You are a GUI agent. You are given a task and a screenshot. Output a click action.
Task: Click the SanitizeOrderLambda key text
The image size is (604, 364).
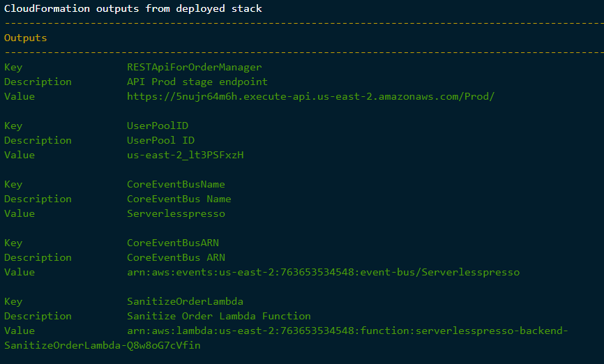(x=186, y=301)
